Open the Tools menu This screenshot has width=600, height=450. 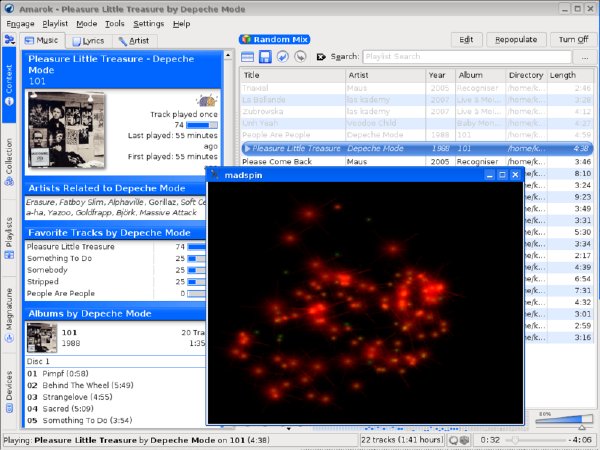pos(115,24)
